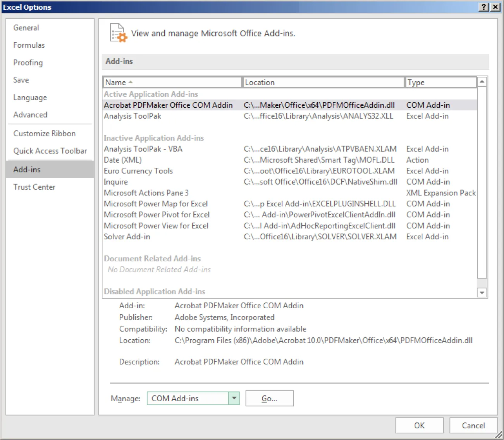Select the Advanced category

click(30, 115)
